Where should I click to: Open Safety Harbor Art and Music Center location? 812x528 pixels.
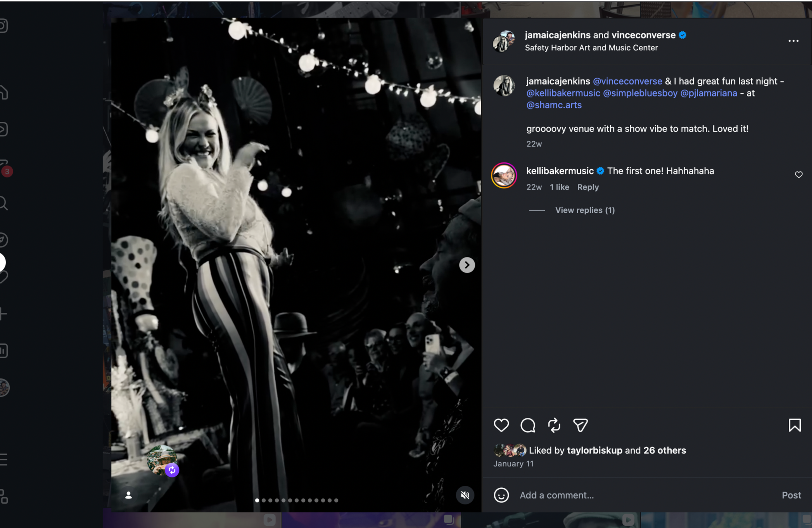pos(591,48)
